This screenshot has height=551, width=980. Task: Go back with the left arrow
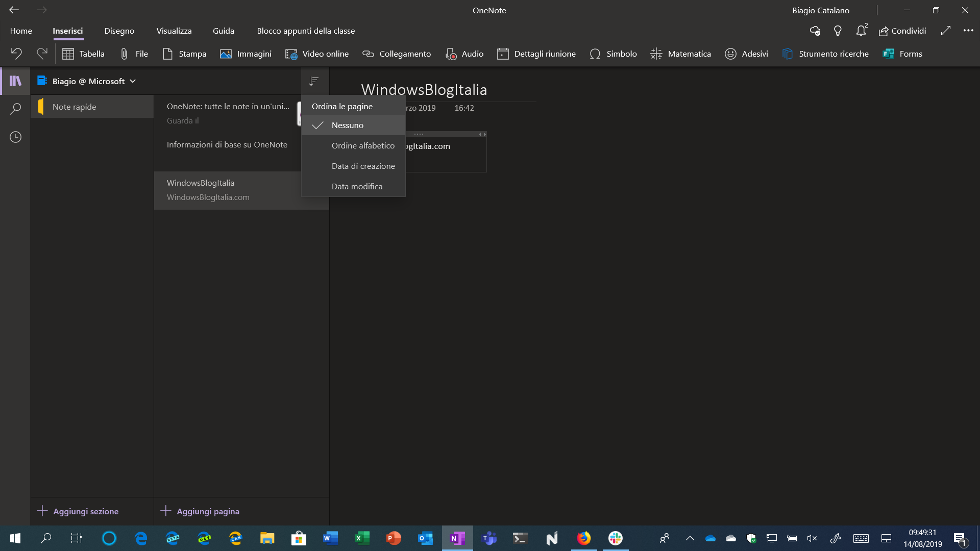pos(14,10)
